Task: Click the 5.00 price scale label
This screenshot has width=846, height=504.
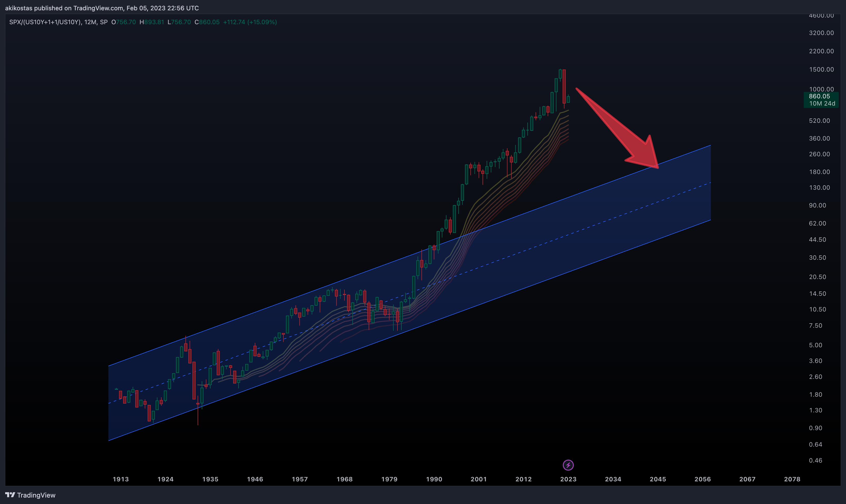Action: pos(815,345)
